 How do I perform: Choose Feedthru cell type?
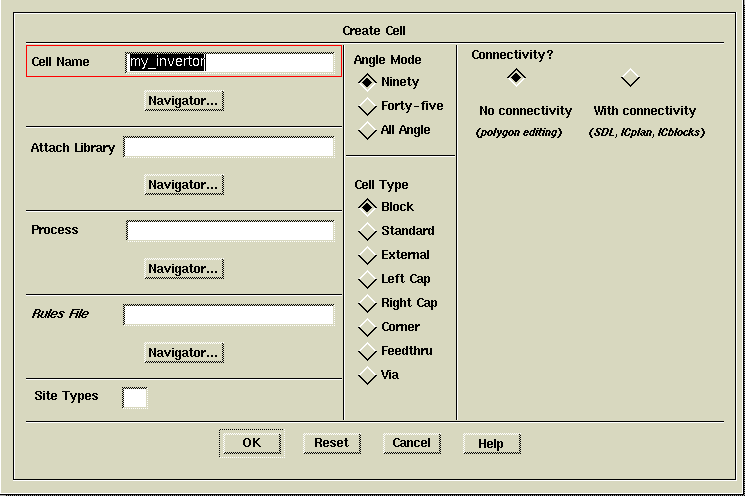[368, 351]
